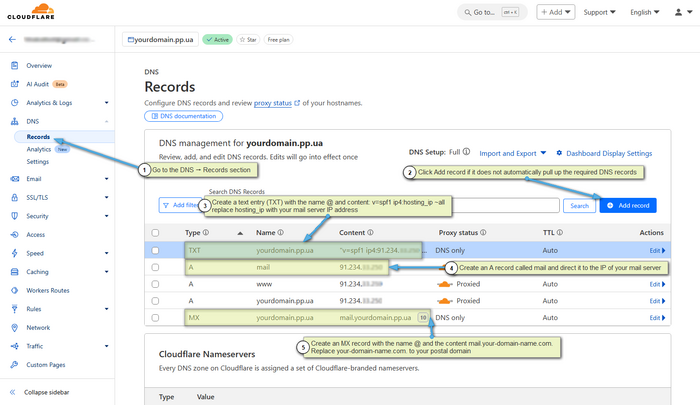Open Overview menu item

[x=39, y=66]
